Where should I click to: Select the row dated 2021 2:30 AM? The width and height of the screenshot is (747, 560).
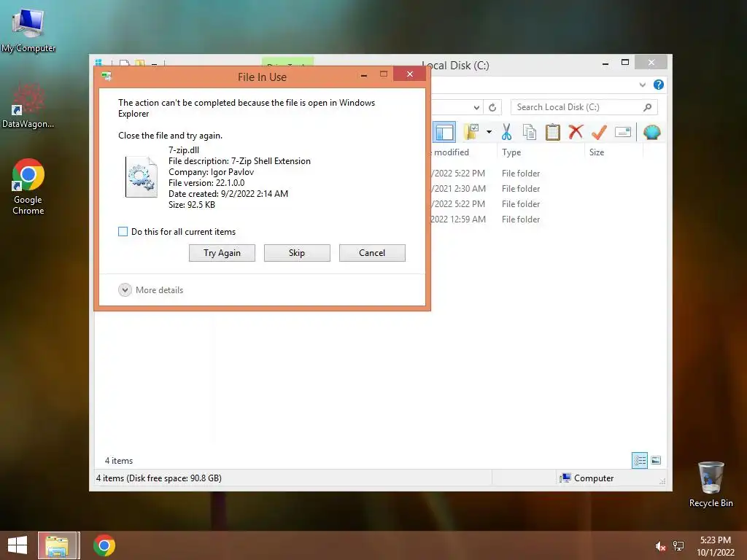pos(485,189)
